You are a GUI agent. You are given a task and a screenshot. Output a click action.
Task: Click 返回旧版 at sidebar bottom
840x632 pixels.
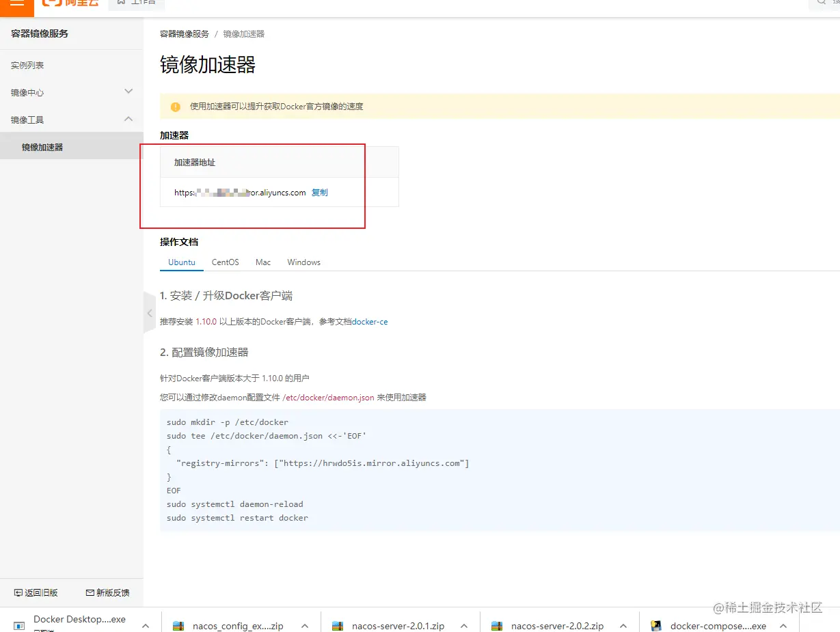click(x=36, y=592)
